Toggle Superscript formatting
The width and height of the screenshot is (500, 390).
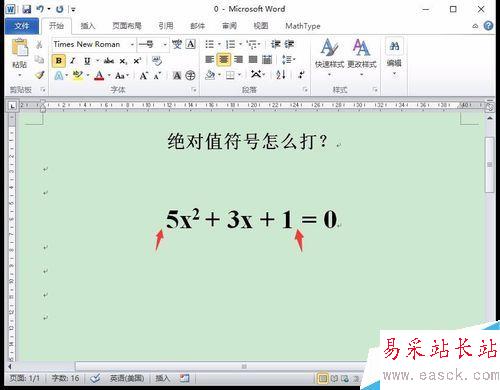point(137,61)
